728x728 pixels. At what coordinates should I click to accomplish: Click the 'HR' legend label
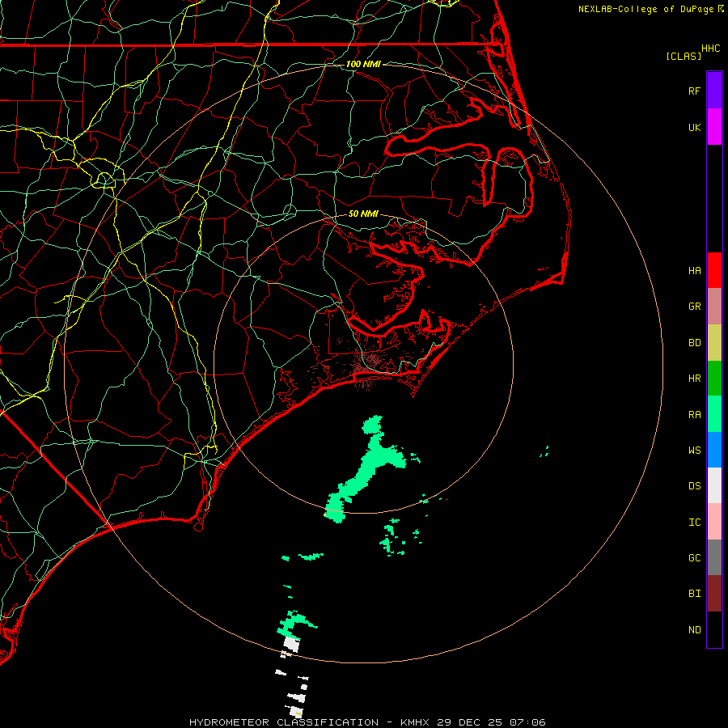695,379
